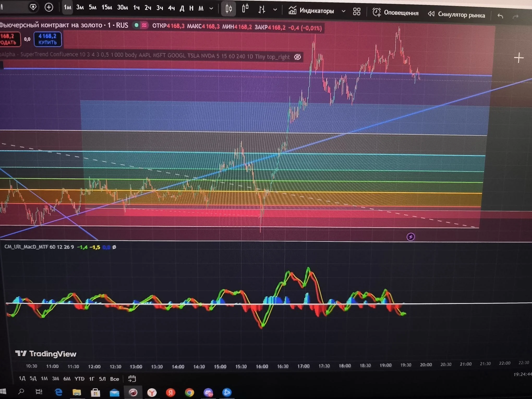Open the Индикаторы indicators button
This screenshot has width=532, height=399.
coord(311,11)
